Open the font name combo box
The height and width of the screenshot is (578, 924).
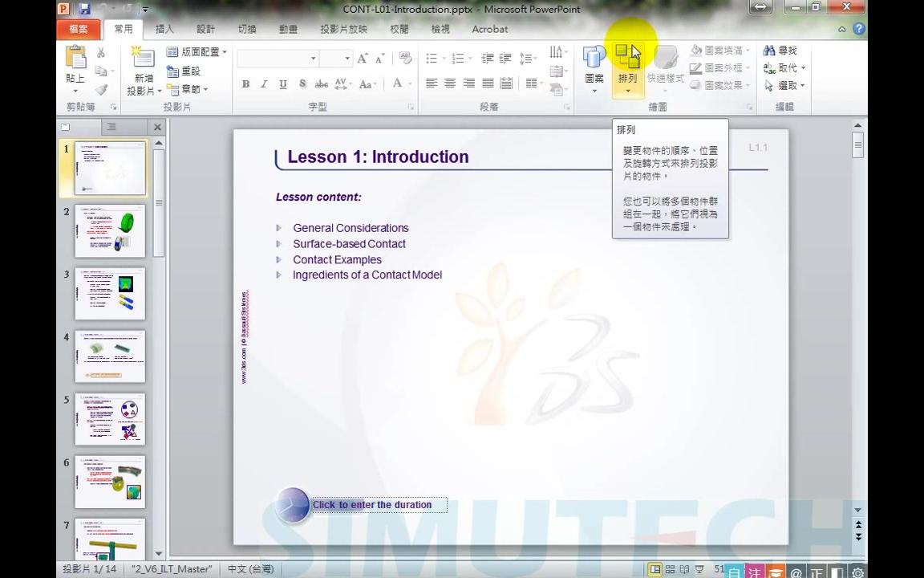click(278, 59)
